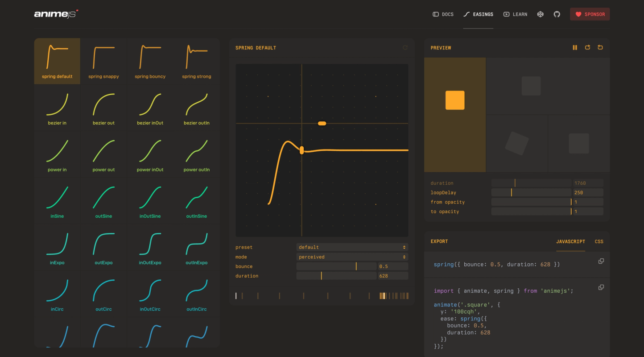Open the mode dropdown showing perceived
The height and width of the screenshot is (357, 644).
tap(352, 257)
